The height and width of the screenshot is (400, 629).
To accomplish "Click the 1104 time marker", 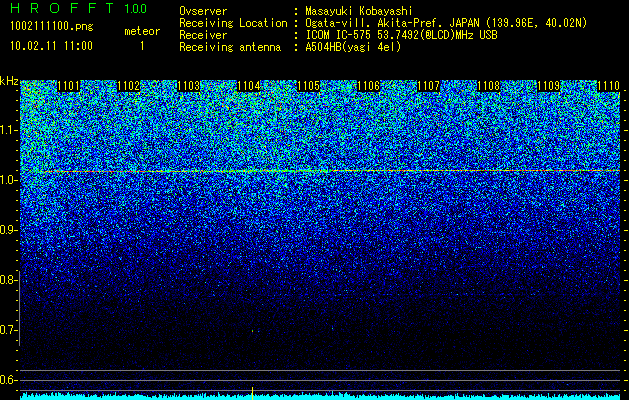I will coord(249,86).
